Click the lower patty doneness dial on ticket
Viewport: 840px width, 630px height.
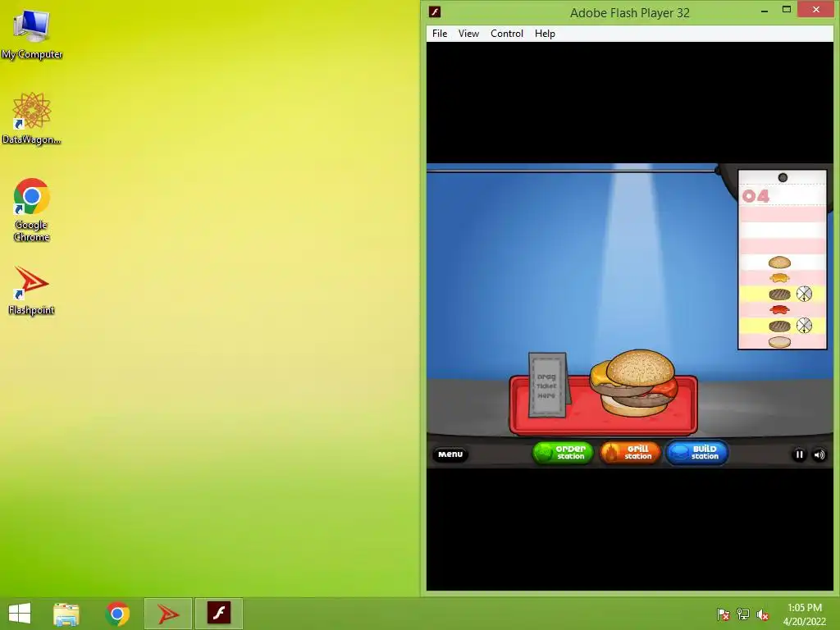click(804, 325)
